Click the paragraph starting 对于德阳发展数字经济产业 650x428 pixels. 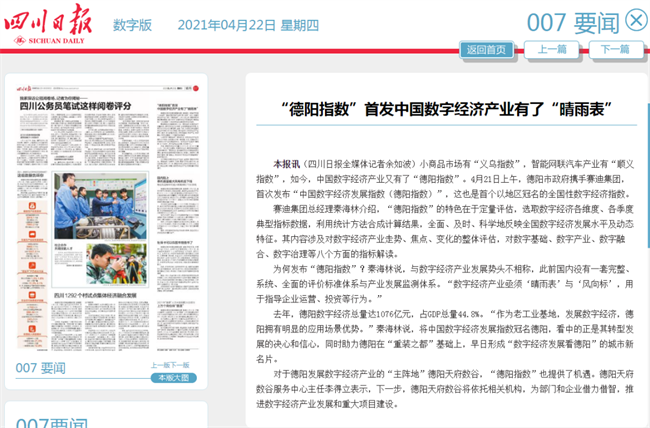(445, 389)
